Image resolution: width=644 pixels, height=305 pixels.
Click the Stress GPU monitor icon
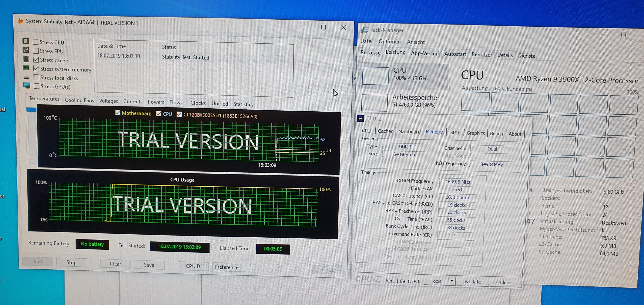click(27, 86)
